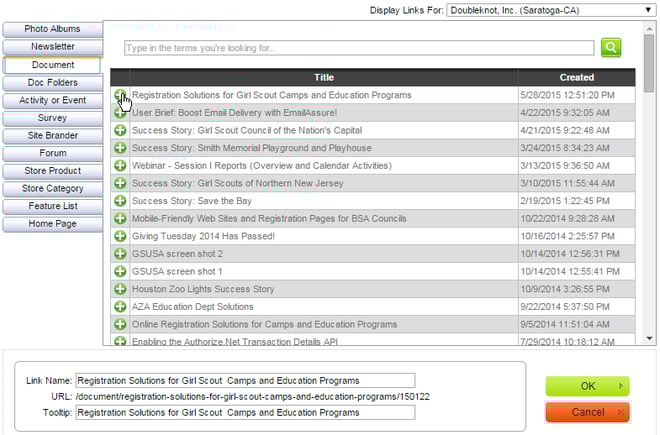Select 'GSUSA screen shot 1' title

177,272
